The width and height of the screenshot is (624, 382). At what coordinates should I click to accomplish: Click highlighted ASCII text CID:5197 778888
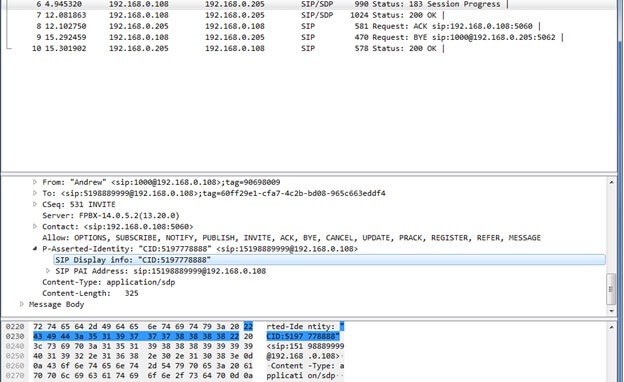[x=303, y=337]
